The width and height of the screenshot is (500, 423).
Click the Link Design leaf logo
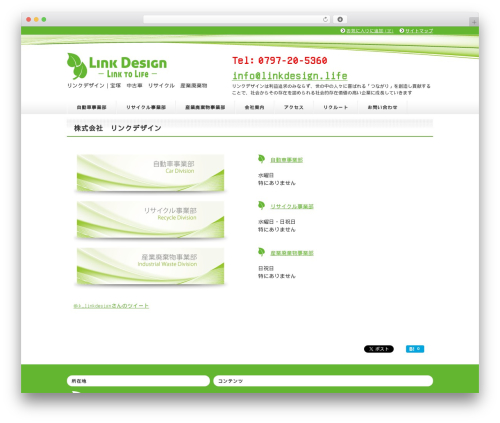coord(77,66)
